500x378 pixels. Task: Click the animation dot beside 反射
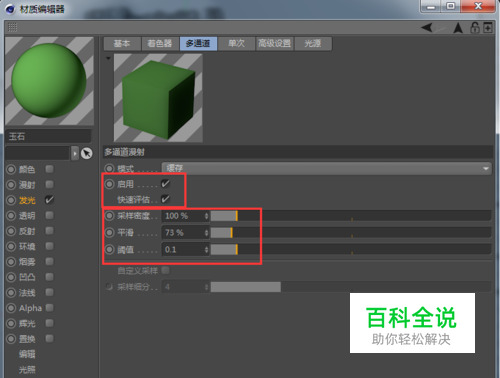tap(11, 231)
